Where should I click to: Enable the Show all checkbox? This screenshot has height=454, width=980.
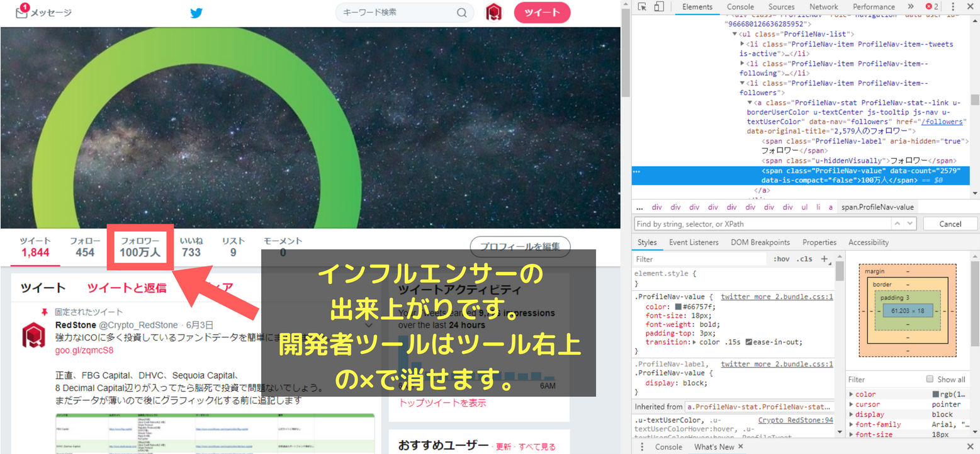click(x=930, y=379)
